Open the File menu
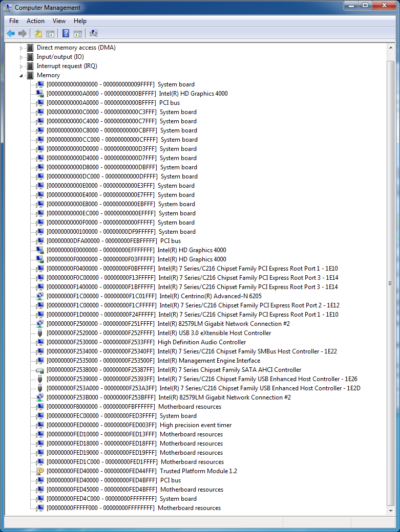Screen dimensions: 400x532 14,20
